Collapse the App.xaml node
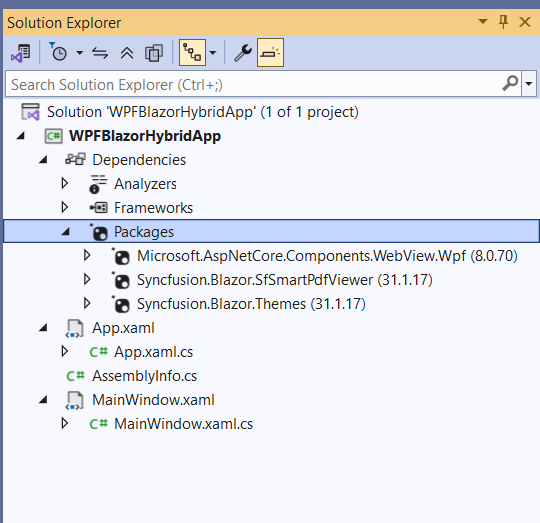 click(x=43, y=328)
